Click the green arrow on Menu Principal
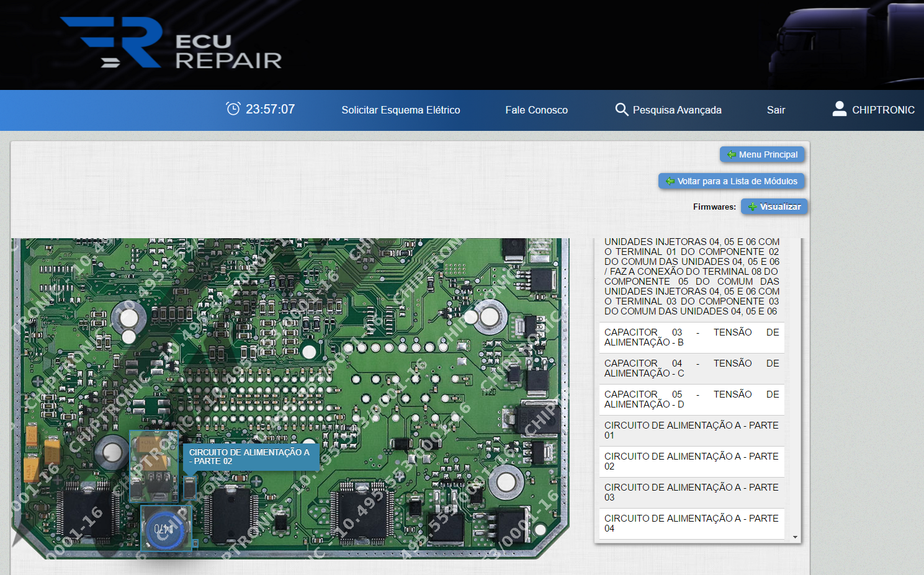The width and height of the screenshot is (924, 575). 732,154
